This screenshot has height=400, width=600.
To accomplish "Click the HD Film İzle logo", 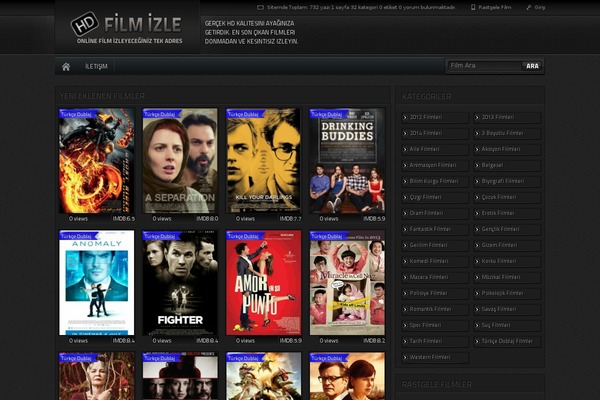I will [127, 28].
